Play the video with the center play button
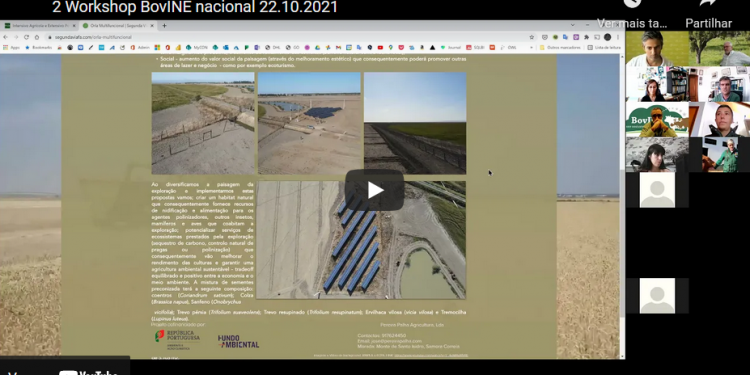The width and height of the screenshot is (750, 375). [x=375, y=190]
